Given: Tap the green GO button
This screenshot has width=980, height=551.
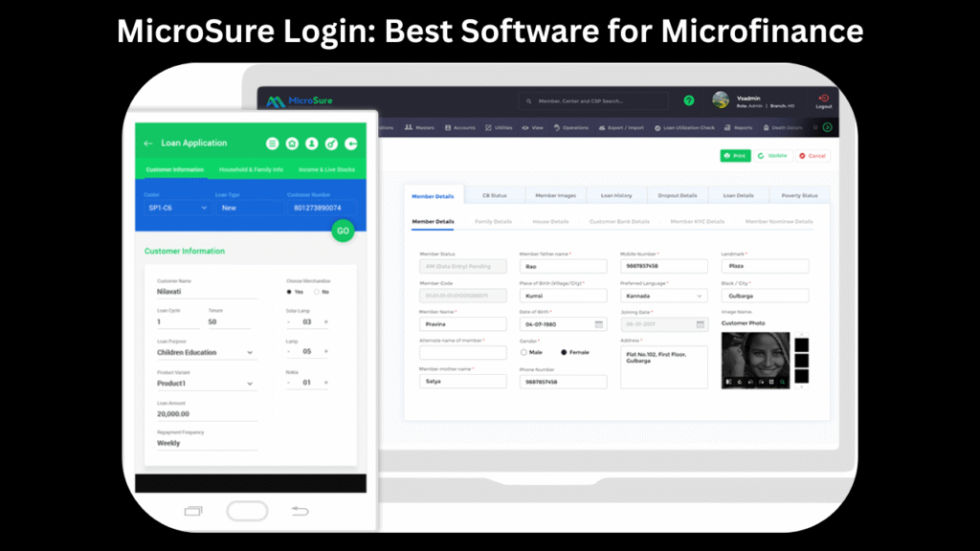Looking at the screenshot, I should pyautogui.click(x=343, y=231).
